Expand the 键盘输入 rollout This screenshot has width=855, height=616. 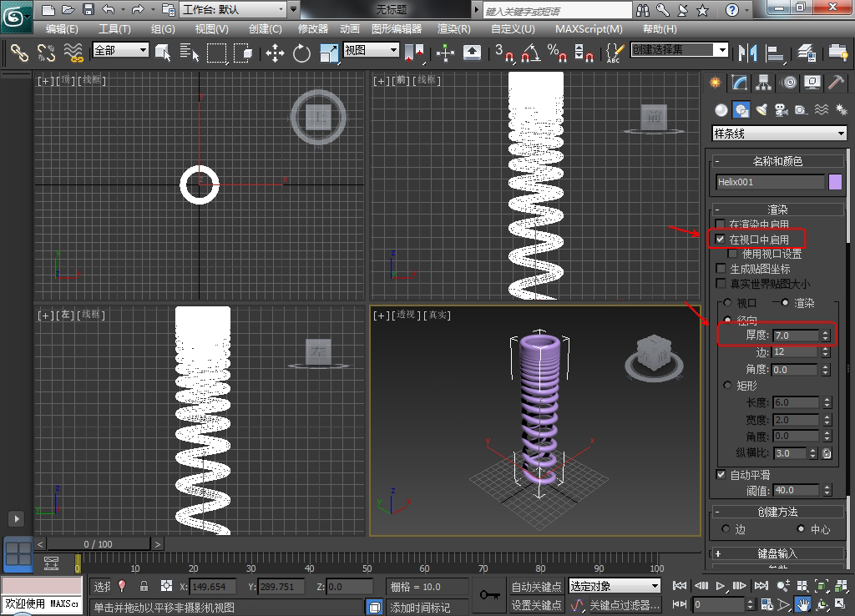click(777, 553)
